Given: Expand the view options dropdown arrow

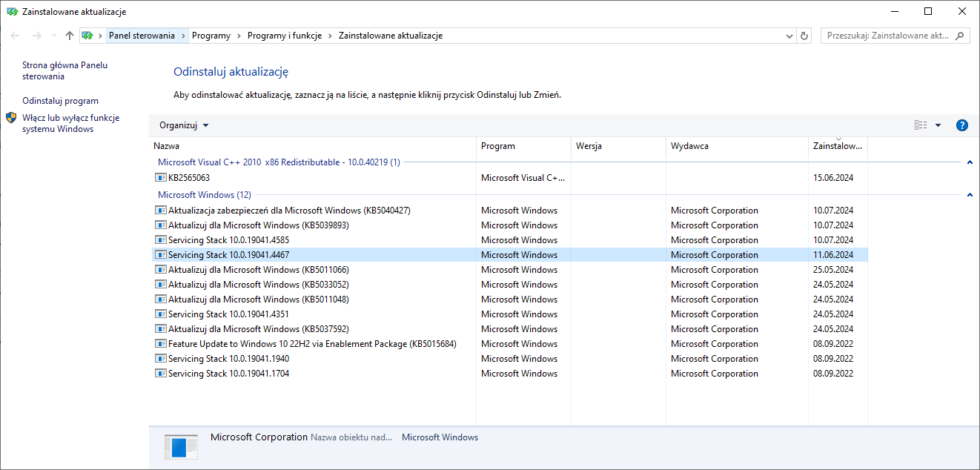Looking at the screenshot, I should click(x=938, y=125).
